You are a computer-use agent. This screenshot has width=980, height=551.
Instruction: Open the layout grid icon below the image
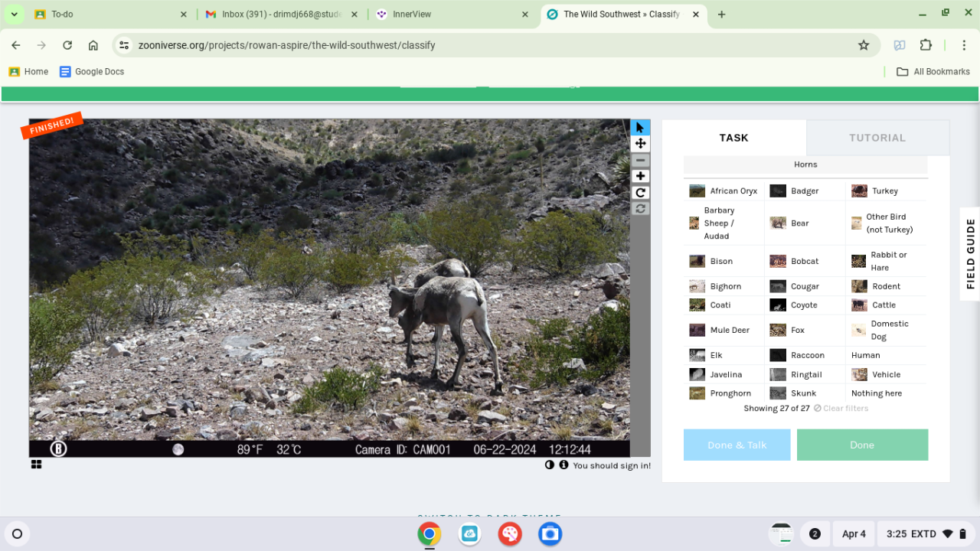click(x=36, y=465)
